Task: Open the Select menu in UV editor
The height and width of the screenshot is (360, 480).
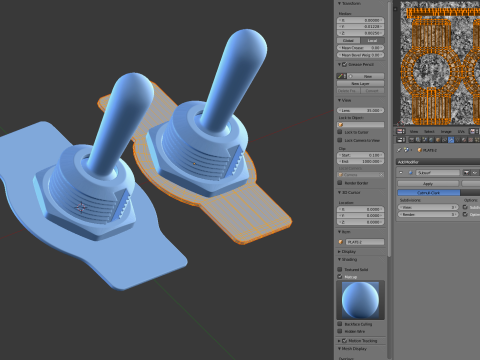Action: click(x=429, y=131)
